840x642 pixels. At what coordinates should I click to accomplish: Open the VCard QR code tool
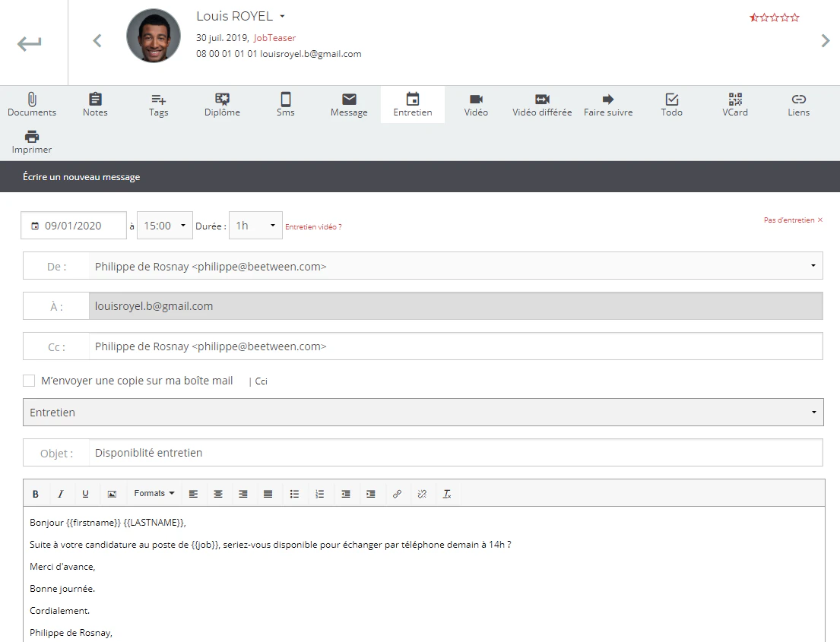coord(735,104)
